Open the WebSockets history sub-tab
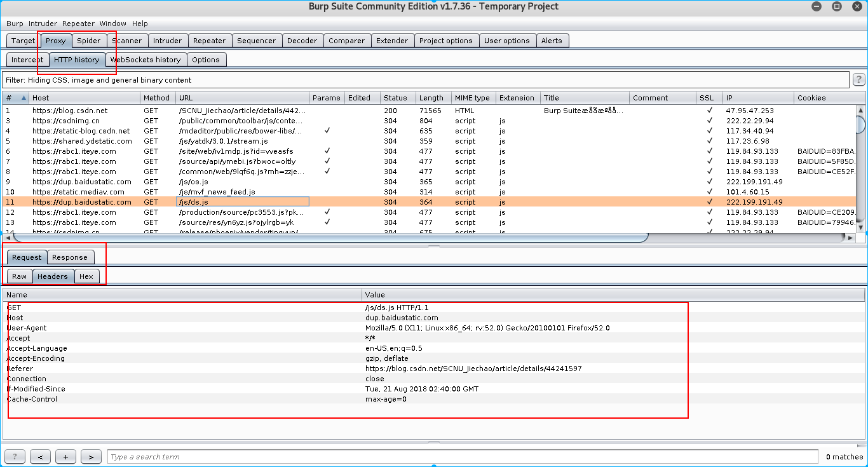Screen dimensions: 868x467 146,60
